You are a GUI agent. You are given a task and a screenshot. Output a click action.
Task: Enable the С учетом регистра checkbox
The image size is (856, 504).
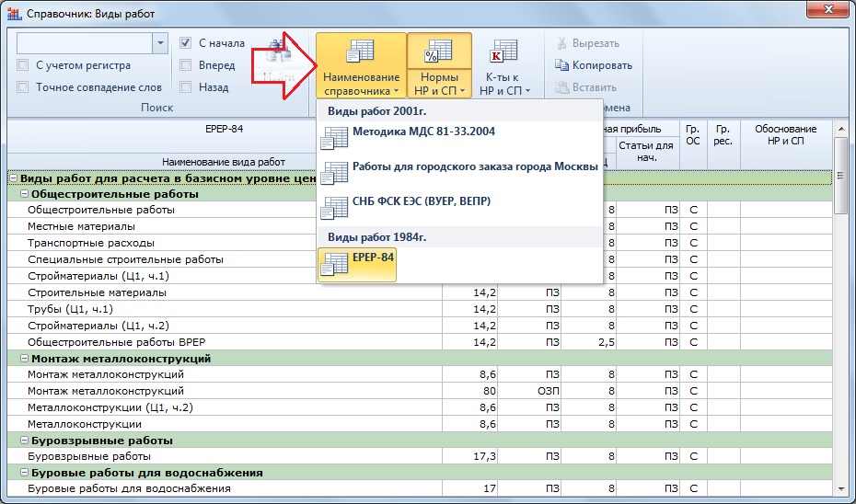(23, 65)
